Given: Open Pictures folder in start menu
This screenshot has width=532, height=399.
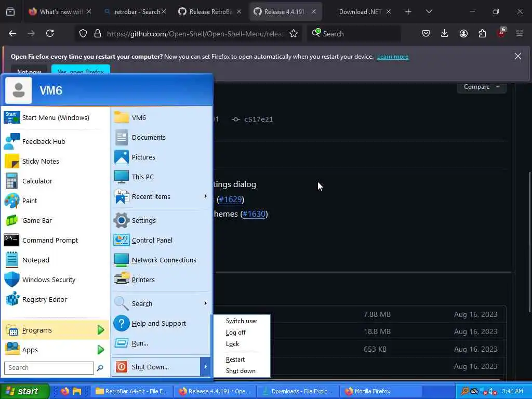Looking at the screenshot, I should [x=162, y=157].
